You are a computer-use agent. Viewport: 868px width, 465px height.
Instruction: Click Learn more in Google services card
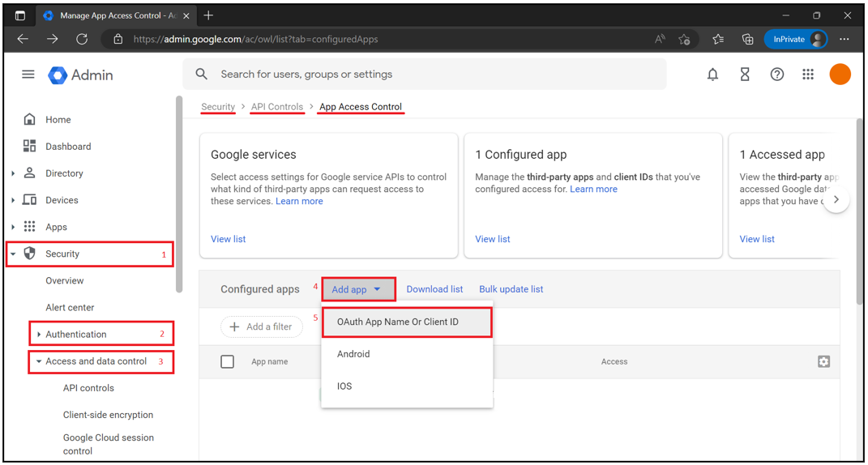pos(299,201)
